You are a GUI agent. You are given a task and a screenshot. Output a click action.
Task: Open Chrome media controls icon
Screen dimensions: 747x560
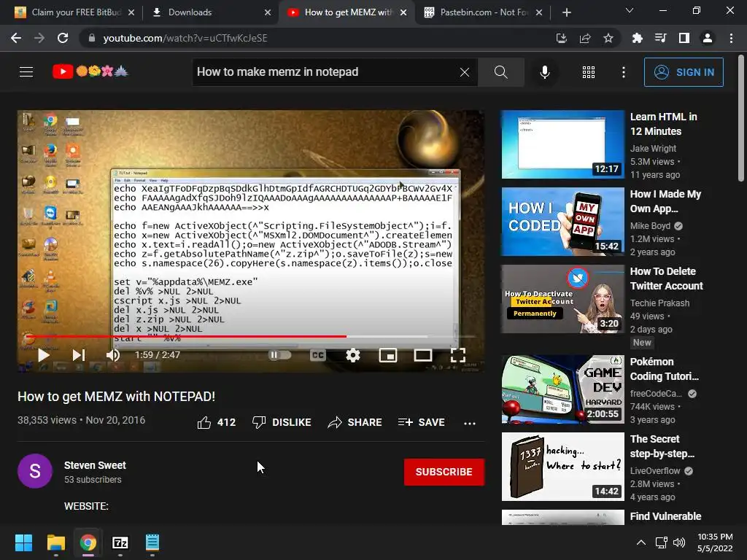click(x=660, y=38)
